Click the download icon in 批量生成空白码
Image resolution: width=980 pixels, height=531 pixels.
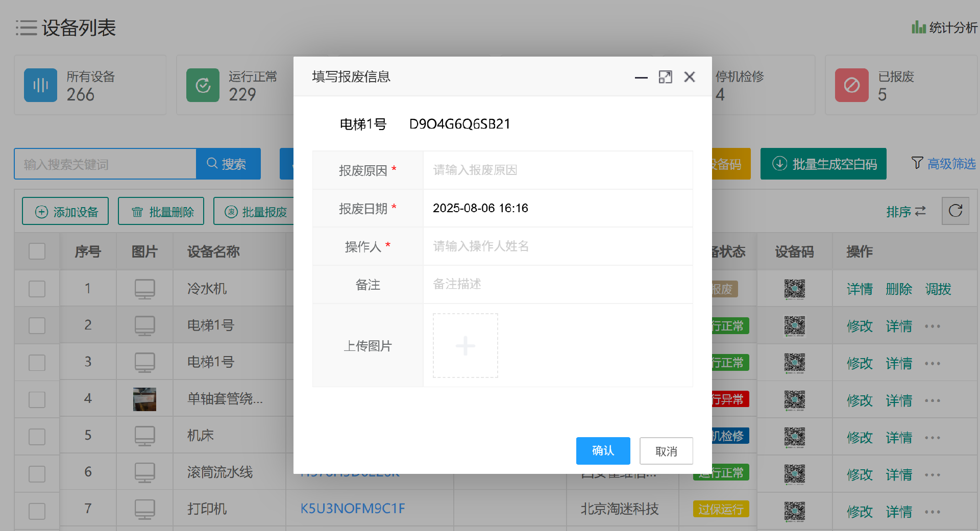(779, 164)
